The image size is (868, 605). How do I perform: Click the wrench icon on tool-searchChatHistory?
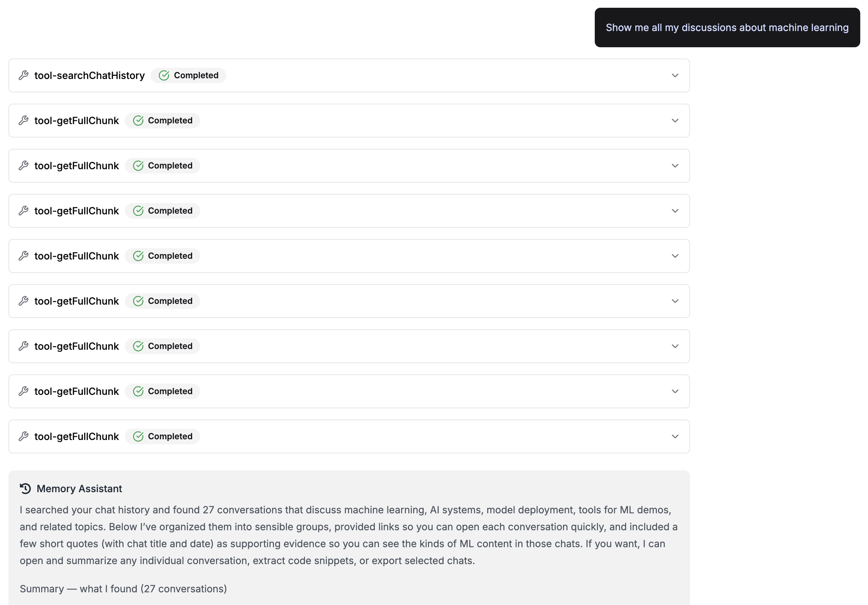click(23, 75)
